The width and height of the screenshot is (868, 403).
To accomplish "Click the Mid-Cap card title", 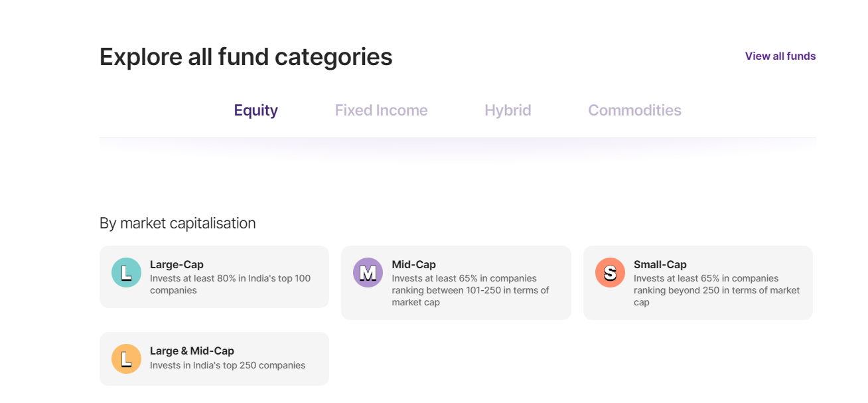I will 413,264.
